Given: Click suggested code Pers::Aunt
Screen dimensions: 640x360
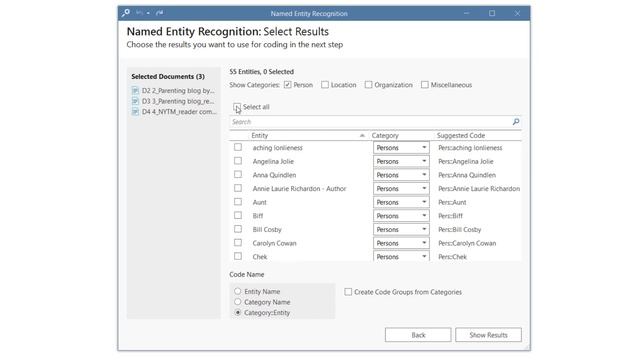Looking at the screenshot, I should [452, 202].
